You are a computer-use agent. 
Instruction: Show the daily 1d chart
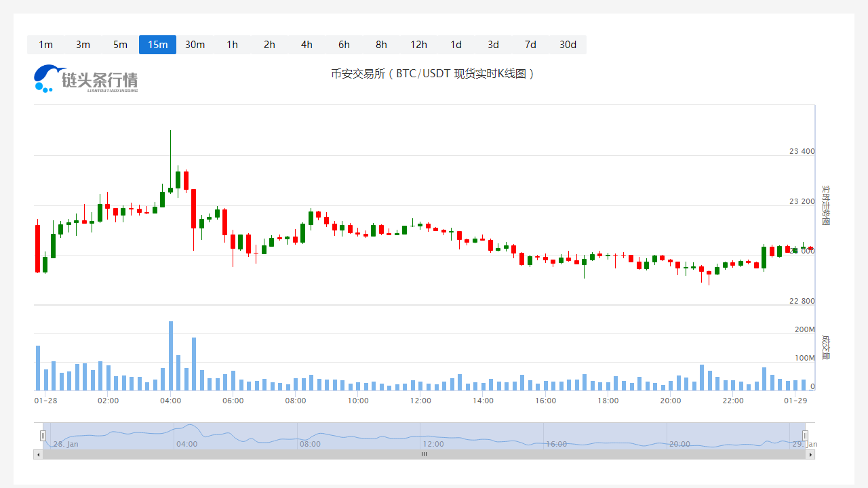456,45
